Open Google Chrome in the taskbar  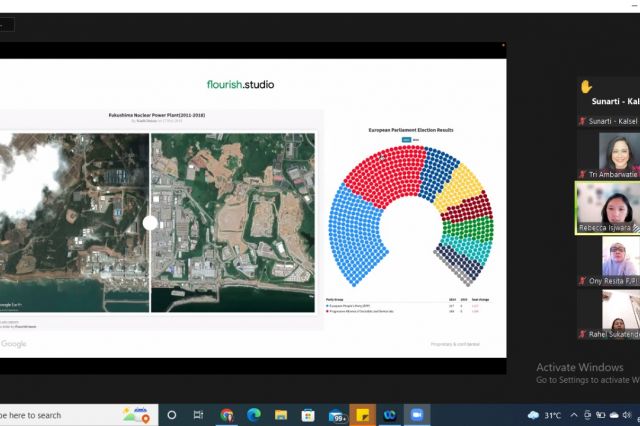point(227,414)
